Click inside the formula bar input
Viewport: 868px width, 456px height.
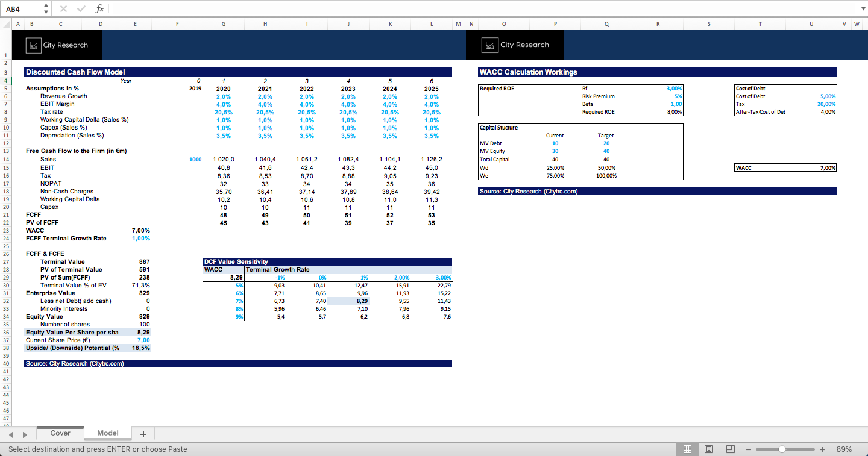tap(482, 8)
